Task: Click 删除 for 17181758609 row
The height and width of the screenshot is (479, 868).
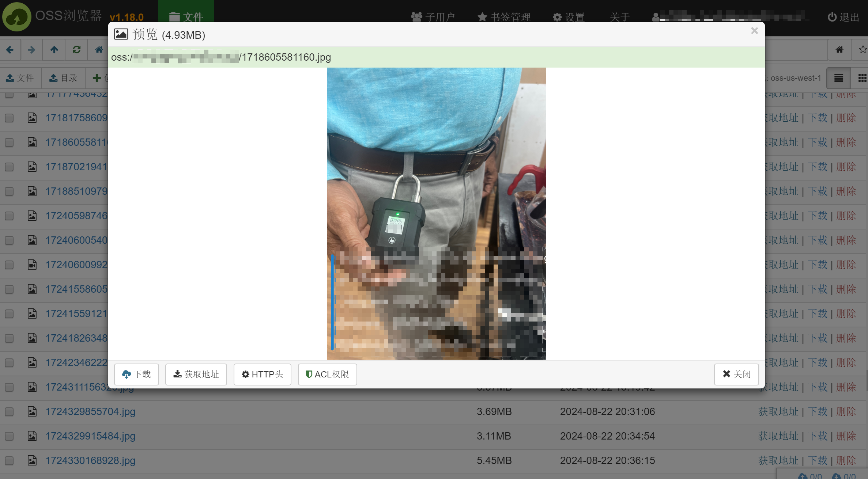Action: (x=846, y=118)
